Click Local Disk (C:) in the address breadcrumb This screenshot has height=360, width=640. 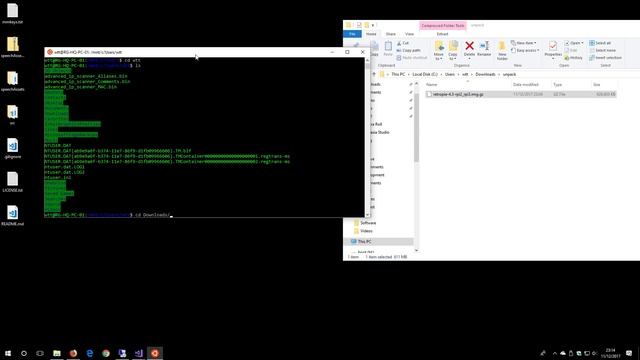point(424,74)
